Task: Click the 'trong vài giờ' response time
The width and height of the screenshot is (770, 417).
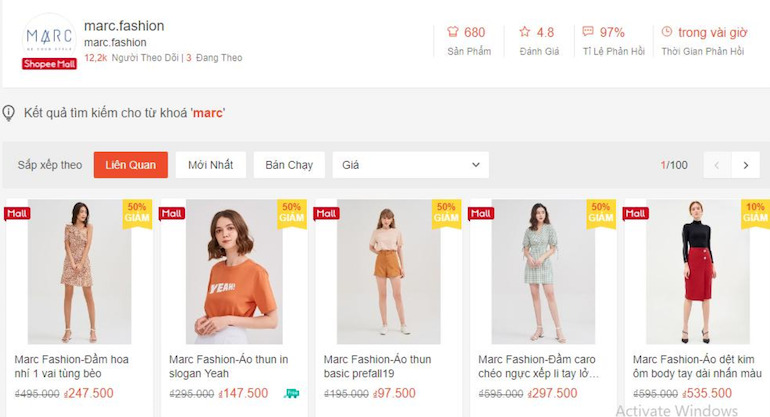Action: [712, 33]
